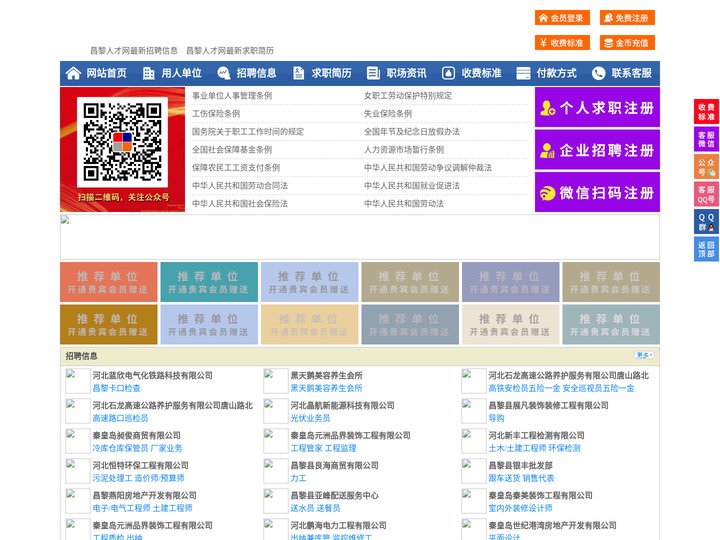Open the 收费标准 red sidebar button

tap(706, 112)
